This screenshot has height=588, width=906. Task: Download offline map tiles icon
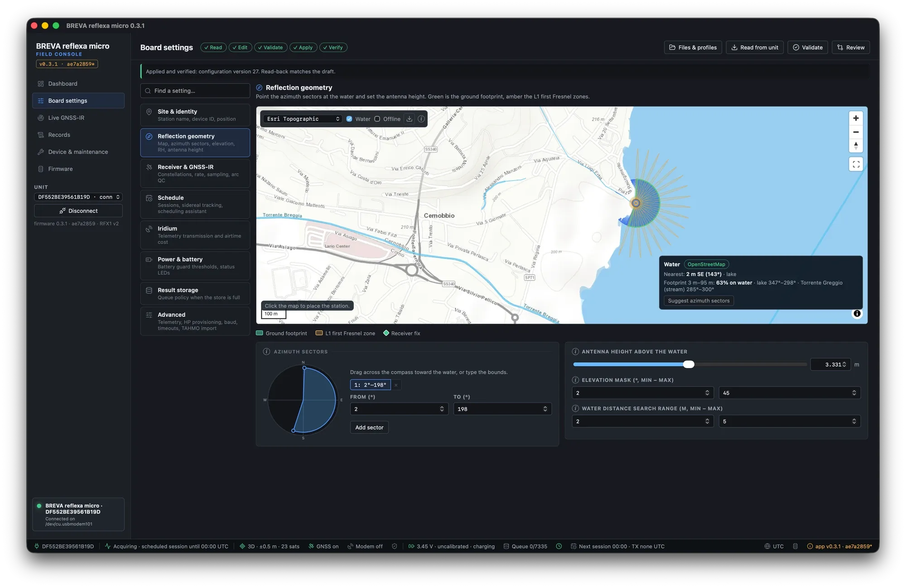409,119
